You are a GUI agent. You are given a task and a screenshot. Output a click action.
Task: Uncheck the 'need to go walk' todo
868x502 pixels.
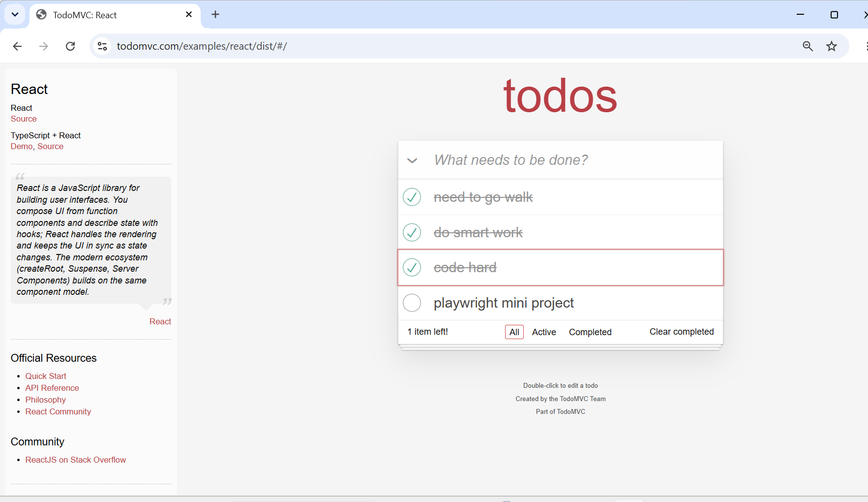tap(412, 197)
